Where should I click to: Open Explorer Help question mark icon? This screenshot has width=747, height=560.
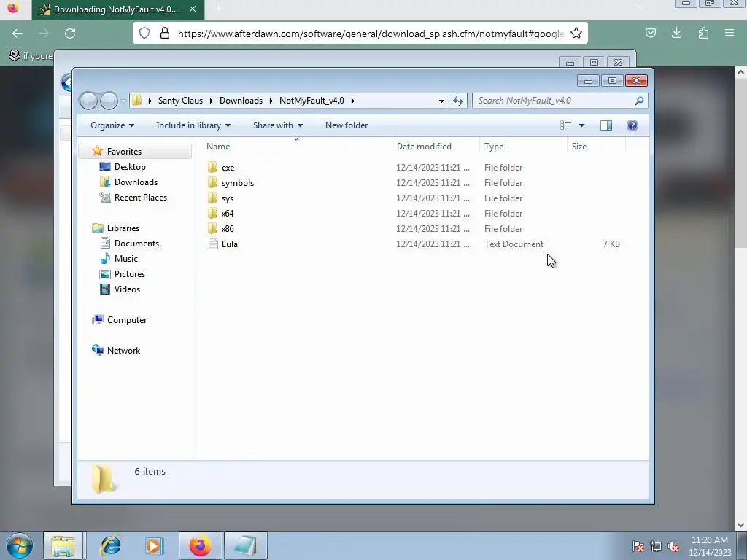632,125
